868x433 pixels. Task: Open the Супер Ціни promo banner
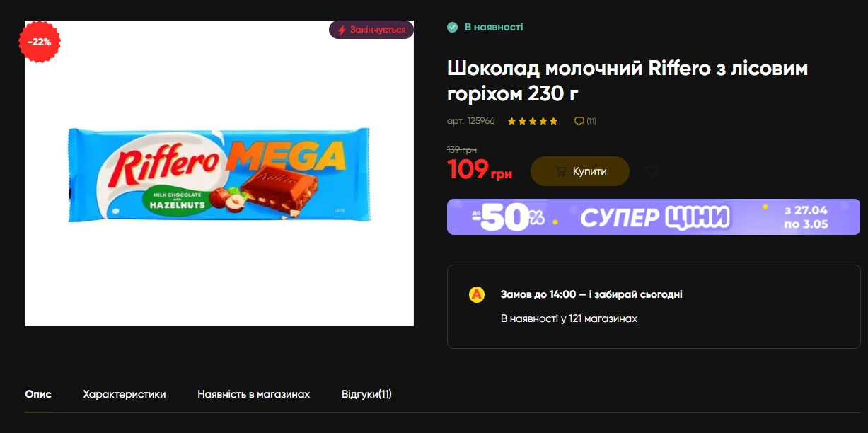click(654, 216)
